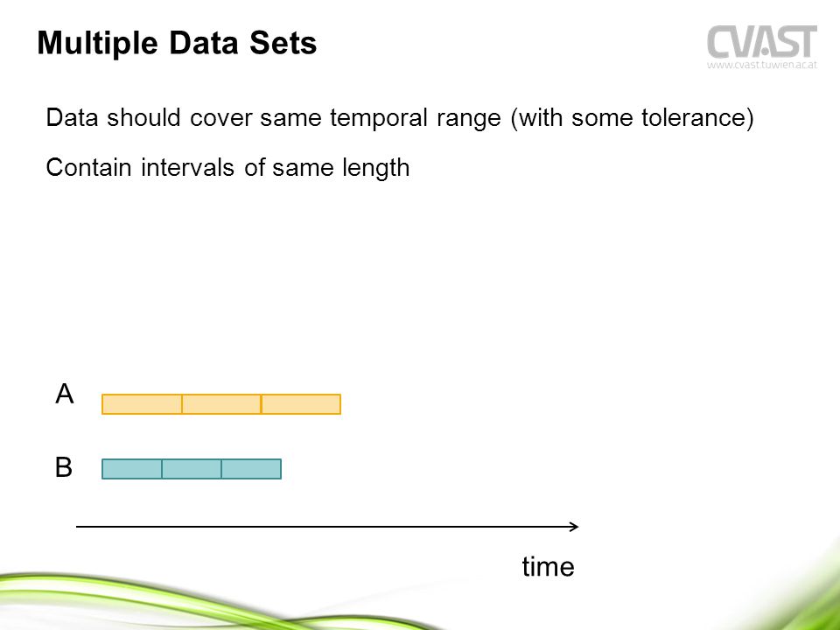Click the time axis arrowhead
Viewport: 840px width, 630px height.
tap(574, 527)
